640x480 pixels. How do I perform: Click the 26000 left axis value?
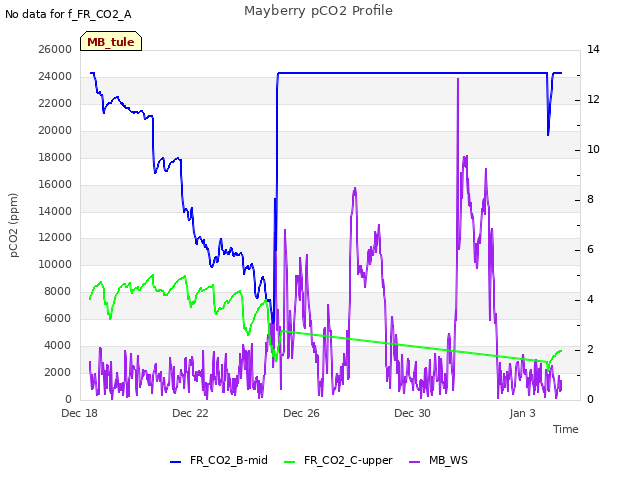click(x=55, y=49)
